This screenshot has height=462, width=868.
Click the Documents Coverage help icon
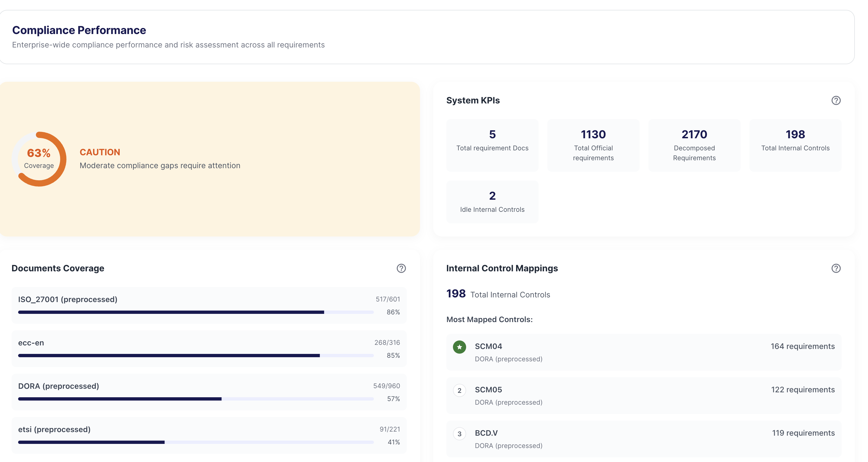(x=401, y=268)
